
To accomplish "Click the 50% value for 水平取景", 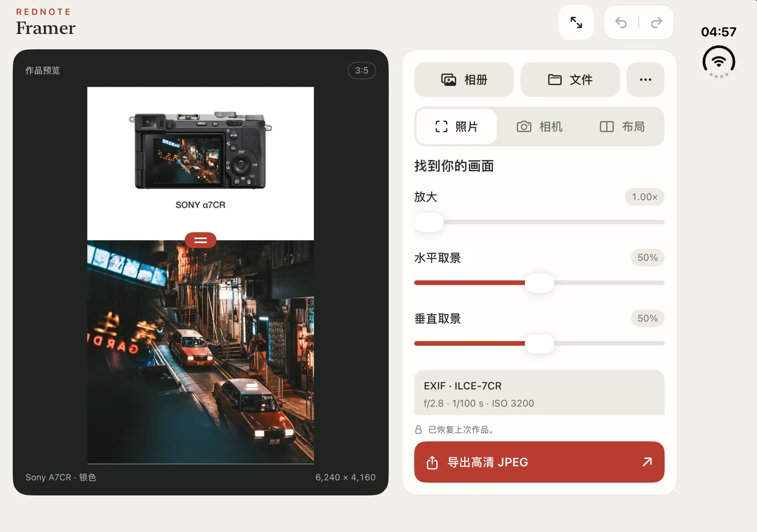I will tap(647, 258).
